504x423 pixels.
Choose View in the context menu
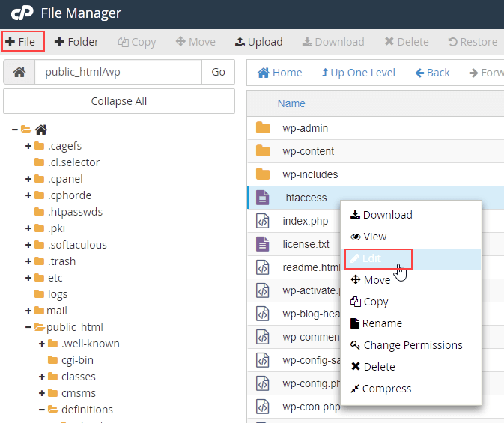pos(368,237)
